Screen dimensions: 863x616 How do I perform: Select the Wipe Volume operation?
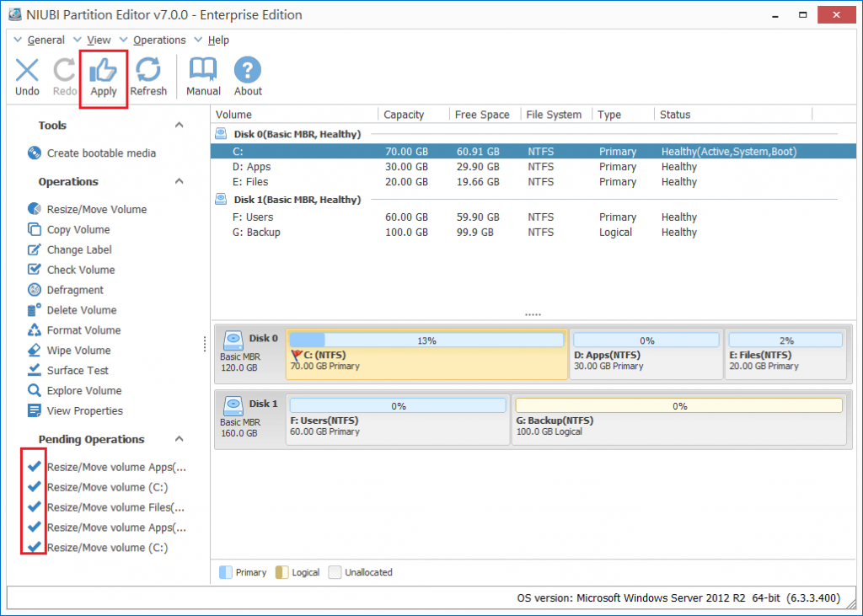pyautogui.click(x=70, y=350)
